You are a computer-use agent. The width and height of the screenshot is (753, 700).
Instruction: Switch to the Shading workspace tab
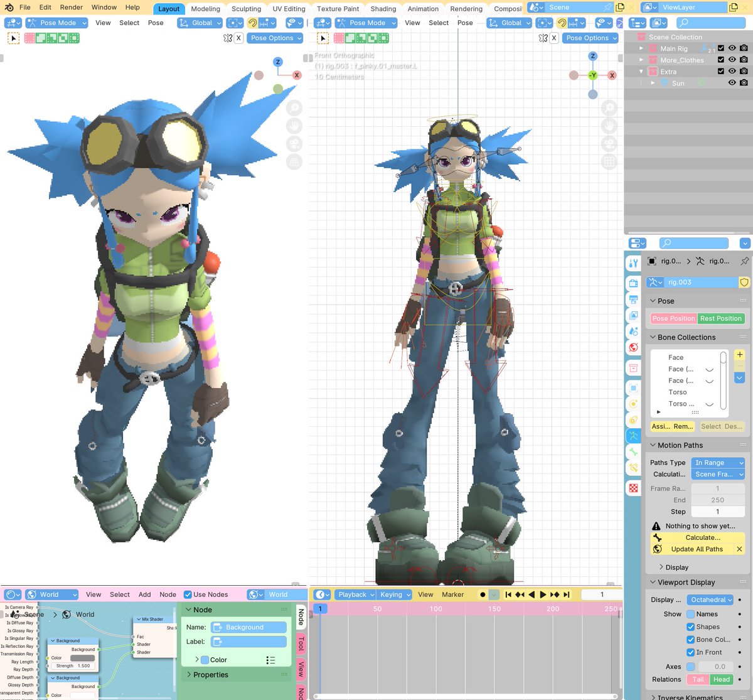point(383,9)
